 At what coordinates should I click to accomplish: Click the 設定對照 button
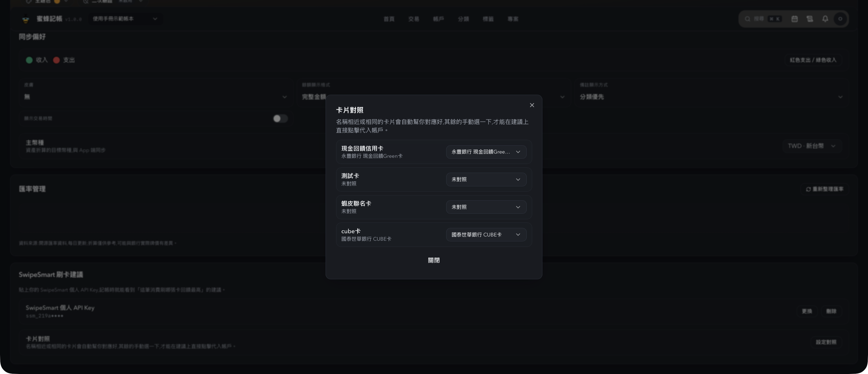tap(826, 342)
